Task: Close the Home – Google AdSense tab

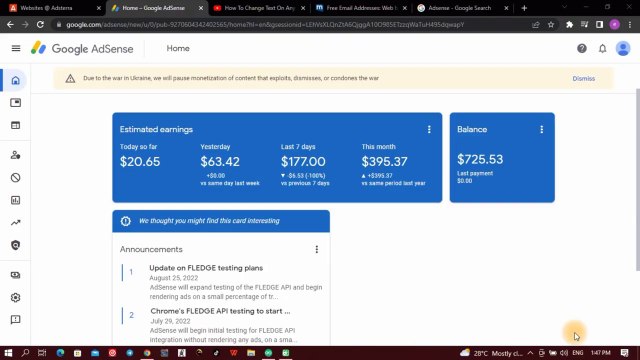Action: click(x=201, y=8)
